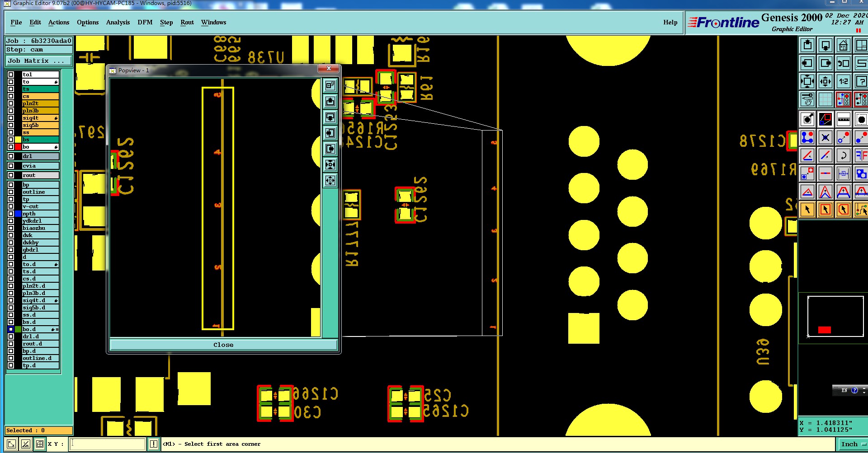Toggle checkbox for layer pln2t
868x453 pixels.
(11, 103)
